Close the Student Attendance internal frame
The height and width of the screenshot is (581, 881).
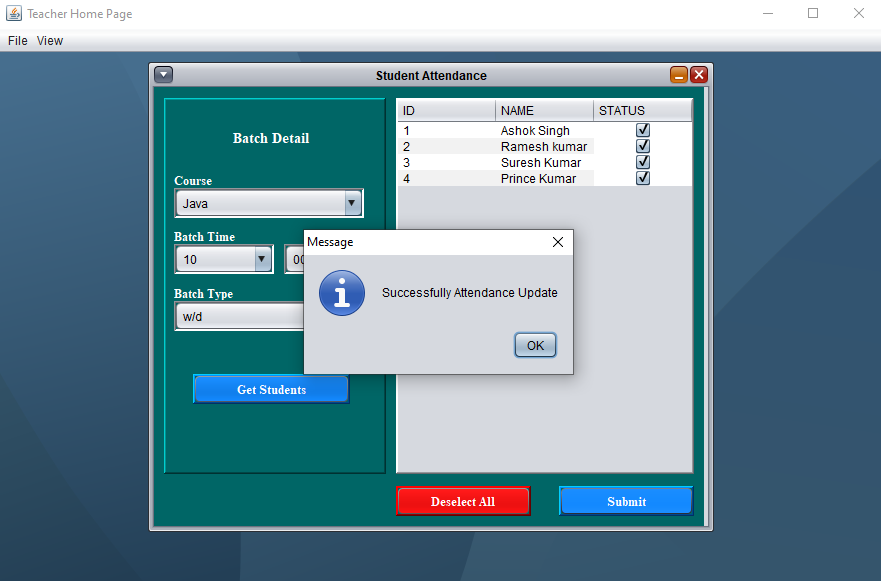tap(699, 74)
